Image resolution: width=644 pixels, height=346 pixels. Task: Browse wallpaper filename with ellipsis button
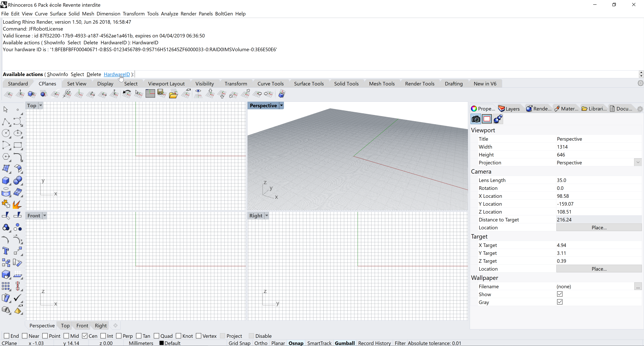click(638, 286)
